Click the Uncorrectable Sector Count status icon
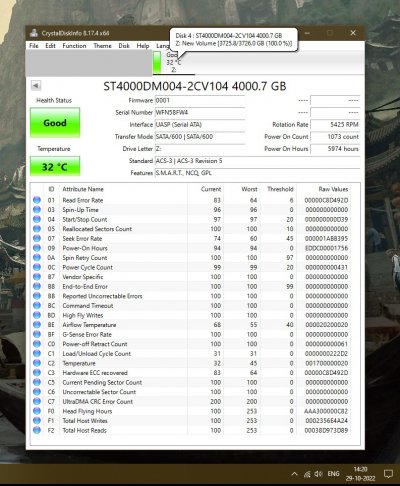This screenshot has width=400, height=486. click(x=37, y=392)
